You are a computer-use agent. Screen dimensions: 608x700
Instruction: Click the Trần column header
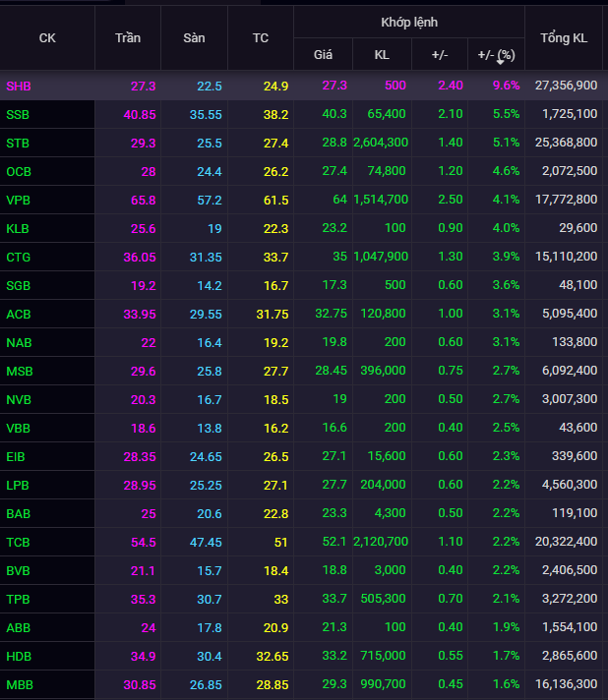click(x=128, y=38)
